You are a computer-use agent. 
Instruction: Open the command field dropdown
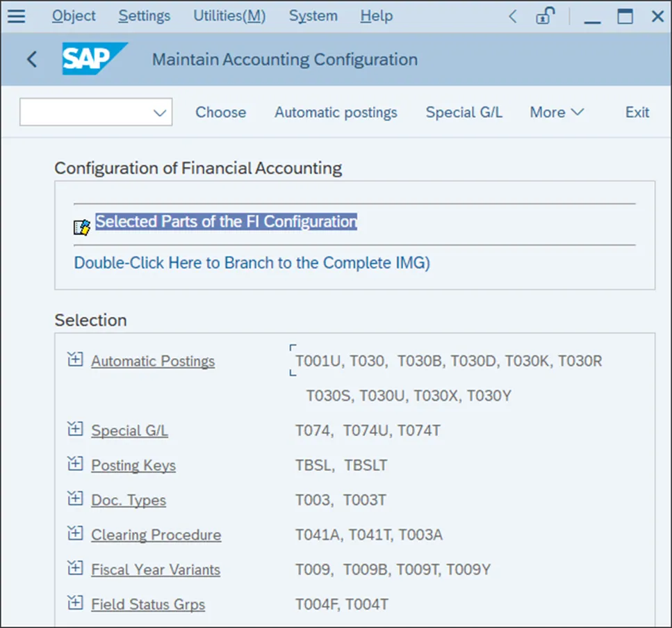point(161,113)
